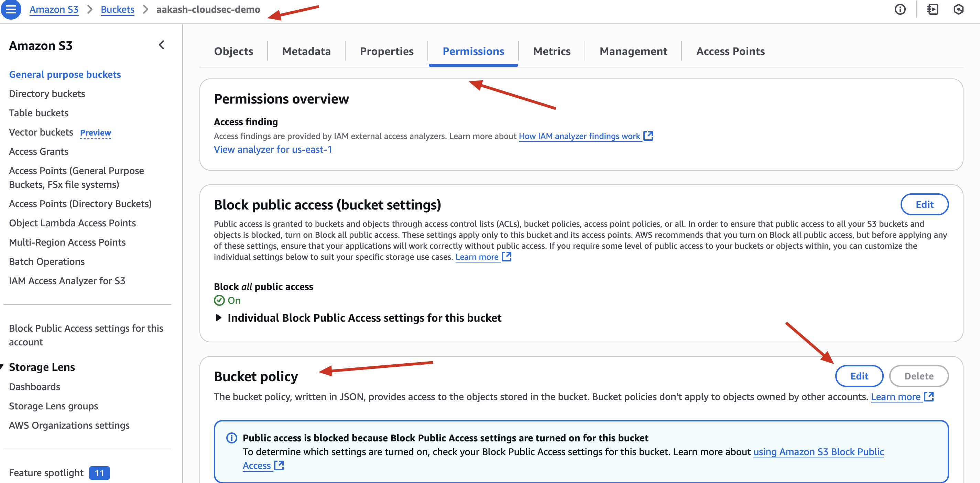The width and height of the screenshot is (980, 483).
Task: Click external link icon after IAM analyzer findings
Action: pos(648,136)
